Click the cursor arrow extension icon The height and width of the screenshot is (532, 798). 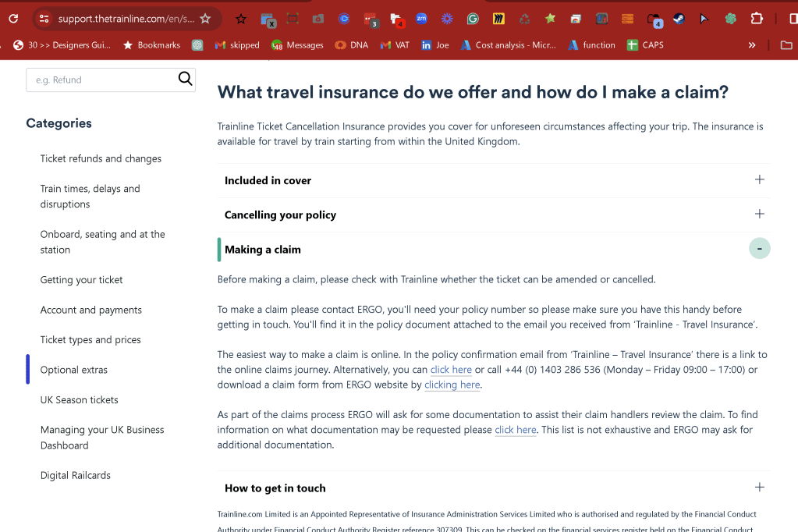[704, 19]
